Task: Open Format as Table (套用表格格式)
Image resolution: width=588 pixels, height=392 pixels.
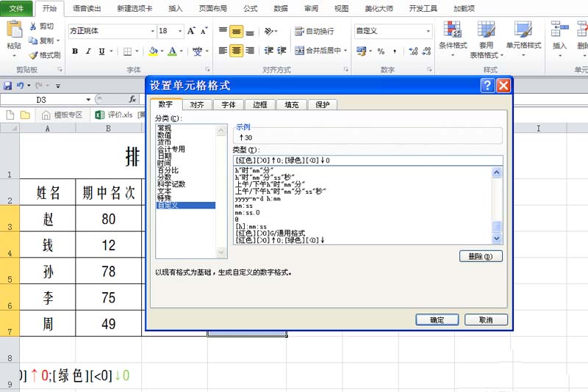Action: point(487,39)
